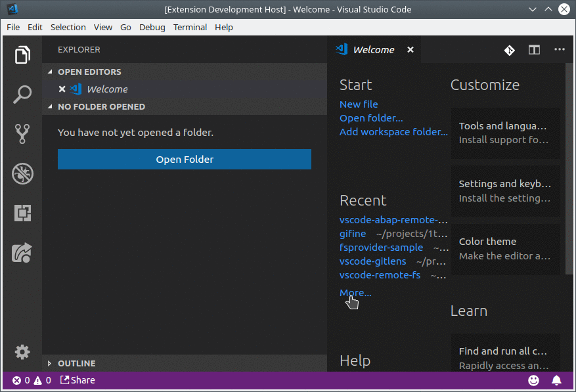Open the Debug menu
The image size is (576, 392).
tap(152, 27)
